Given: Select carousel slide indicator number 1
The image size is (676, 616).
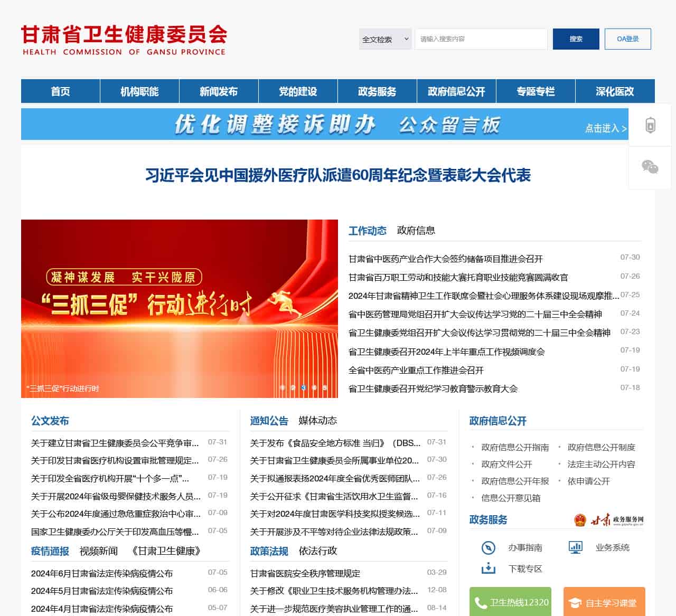Looking at the screenshot, I should click(x=283, y=387).
